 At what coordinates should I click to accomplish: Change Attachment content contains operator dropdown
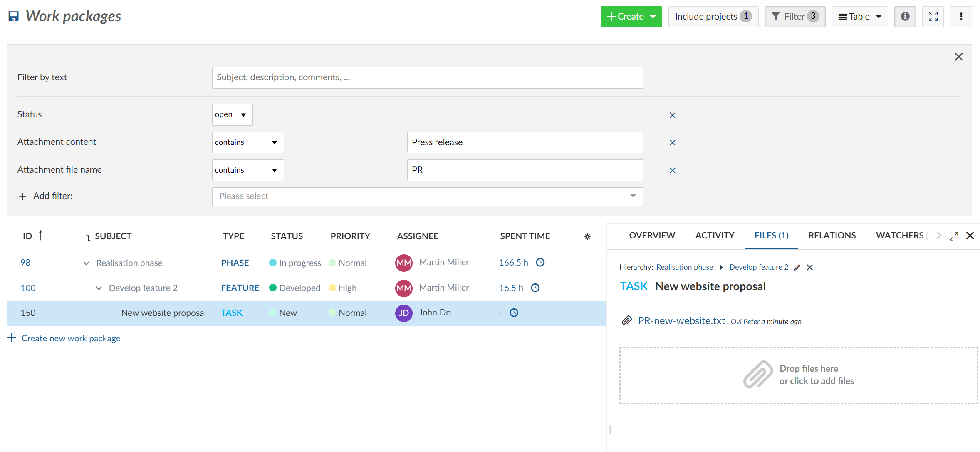click(x=247, y=142)
